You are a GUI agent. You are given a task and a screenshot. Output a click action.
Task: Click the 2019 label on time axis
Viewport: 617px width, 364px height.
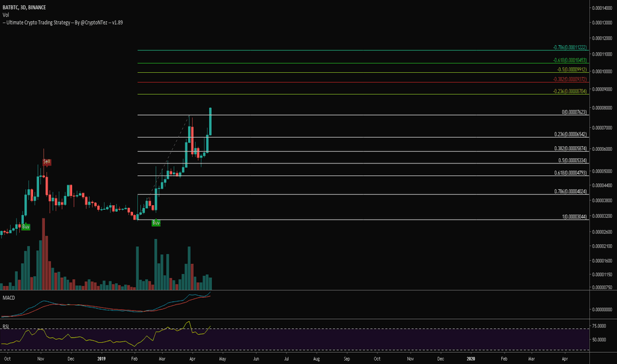coord(101,359)
